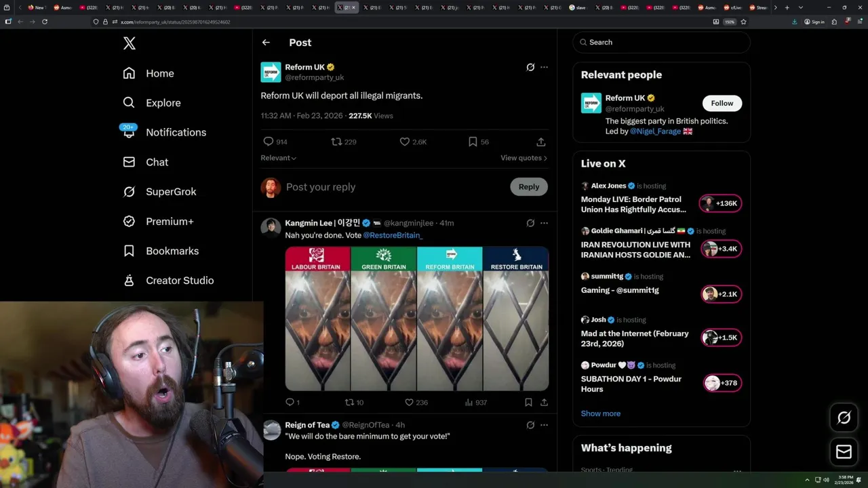This screenshot has width=868, height=488.
Task: Open the floating messages envelope button
Action: (x=844, y=451)
